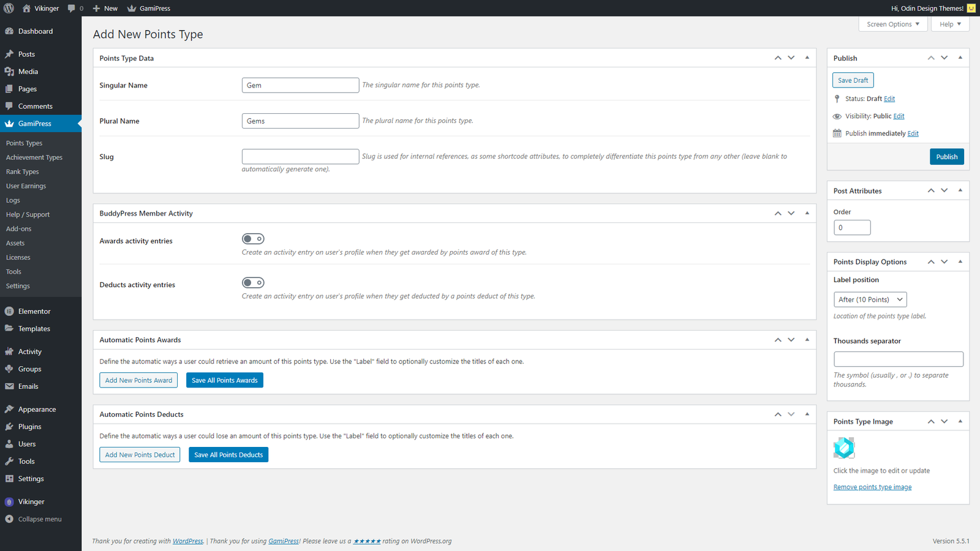980x551 pixels.
Task: Select User Earnings in the sidebar
Action: [x=26, y=186]
